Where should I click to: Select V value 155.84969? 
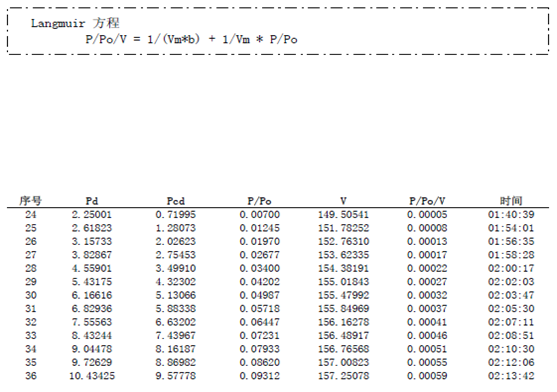(x=343, y=309)
